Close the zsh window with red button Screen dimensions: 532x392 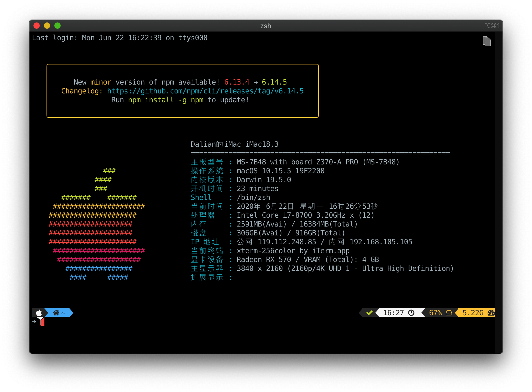click(x=37, y=26)
